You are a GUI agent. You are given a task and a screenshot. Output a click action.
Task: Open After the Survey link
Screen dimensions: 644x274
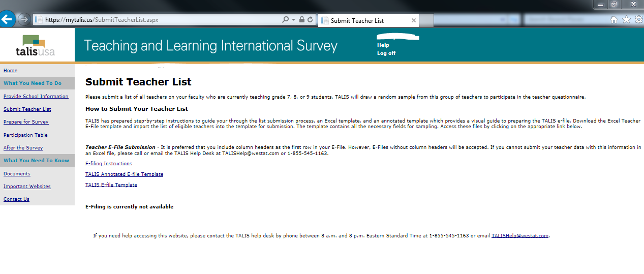pos(23,147)
